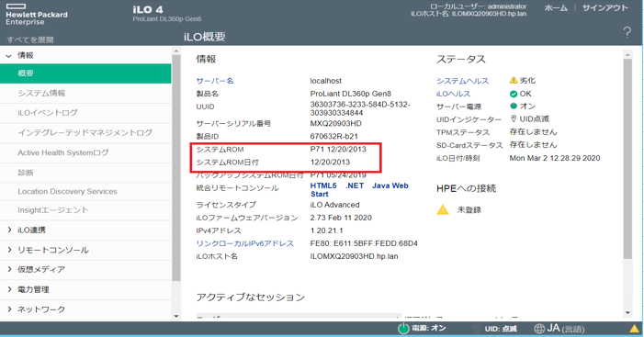
Task: Expand all items with すべてを展開
Action: pyautogui.click(x=30, y=39)
